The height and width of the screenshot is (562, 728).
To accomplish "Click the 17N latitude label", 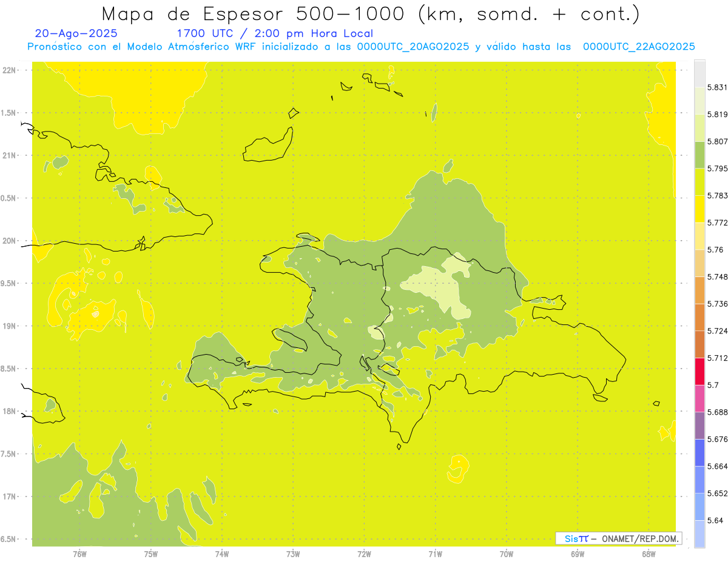I will click(x=10, y=497).
